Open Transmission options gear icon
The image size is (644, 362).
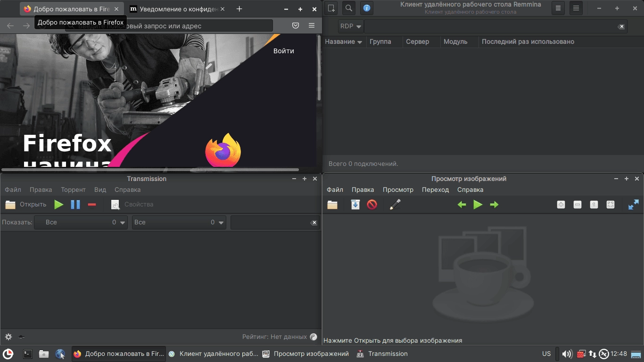8,337
